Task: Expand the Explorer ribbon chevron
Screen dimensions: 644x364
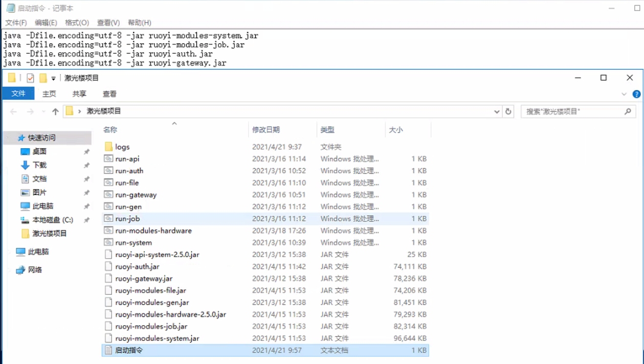Action: [x=624, y=94]
